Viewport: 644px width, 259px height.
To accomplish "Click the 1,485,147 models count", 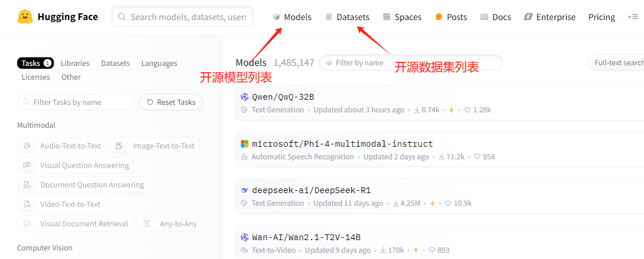I will click(294, 63).
